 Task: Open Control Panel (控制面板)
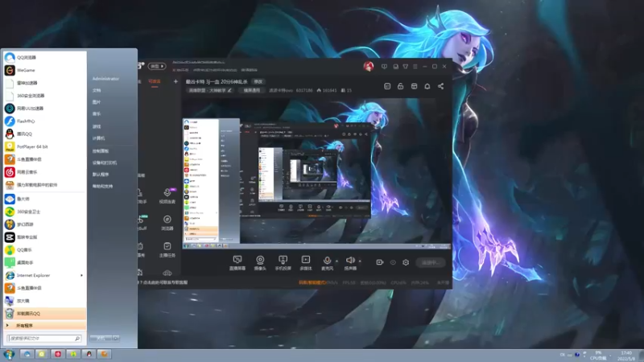[x=101, y=151]
